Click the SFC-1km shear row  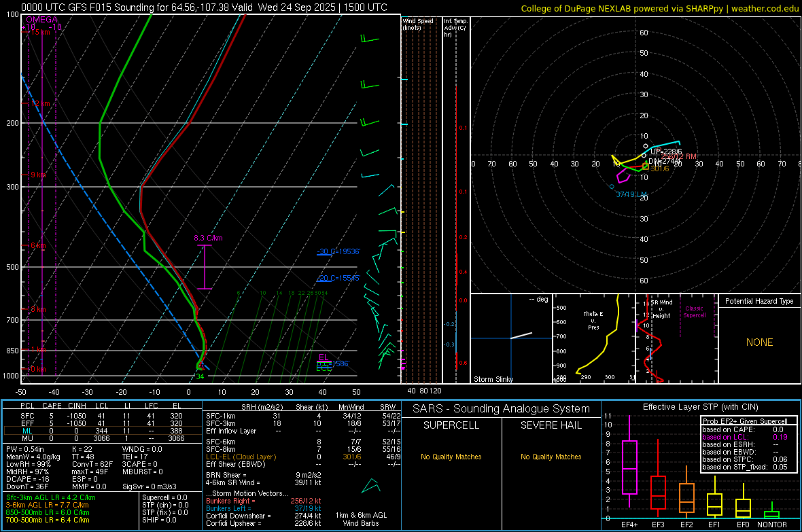click(303, 416)
